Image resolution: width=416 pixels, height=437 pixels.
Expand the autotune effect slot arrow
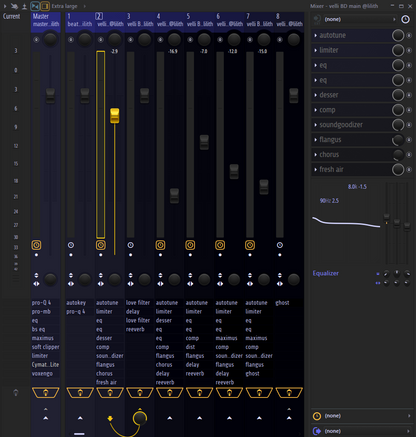click(315, 35)
